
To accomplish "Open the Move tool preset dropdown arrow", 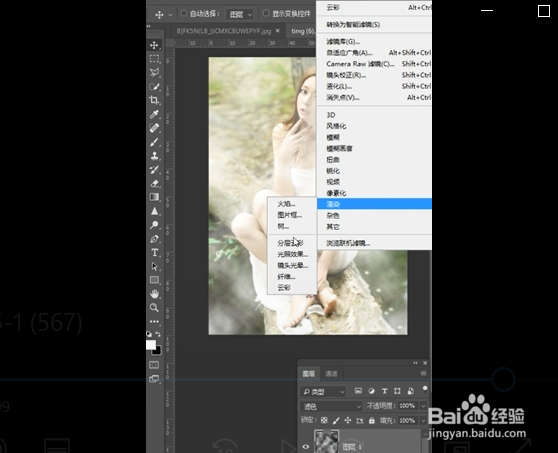I will 170,15.
